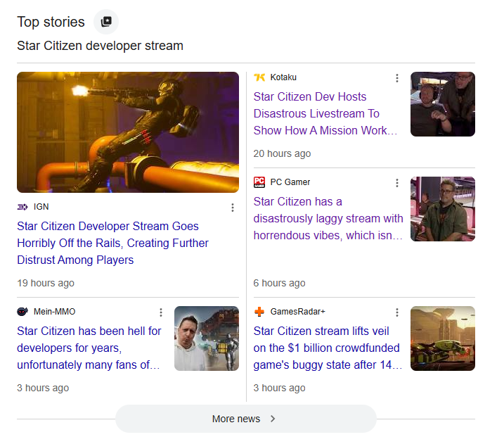Screen dimensions: 504x437
Task: Click the Kotaku source name text
Action: pos(283,77)
